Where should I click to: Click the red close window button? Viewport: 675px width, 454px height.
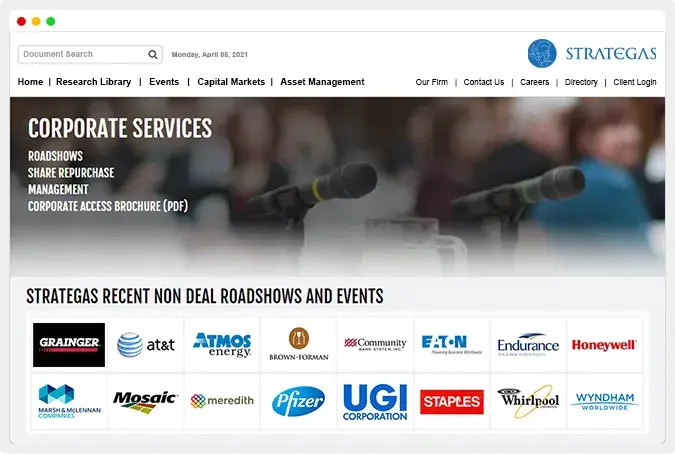coord(22,21)
